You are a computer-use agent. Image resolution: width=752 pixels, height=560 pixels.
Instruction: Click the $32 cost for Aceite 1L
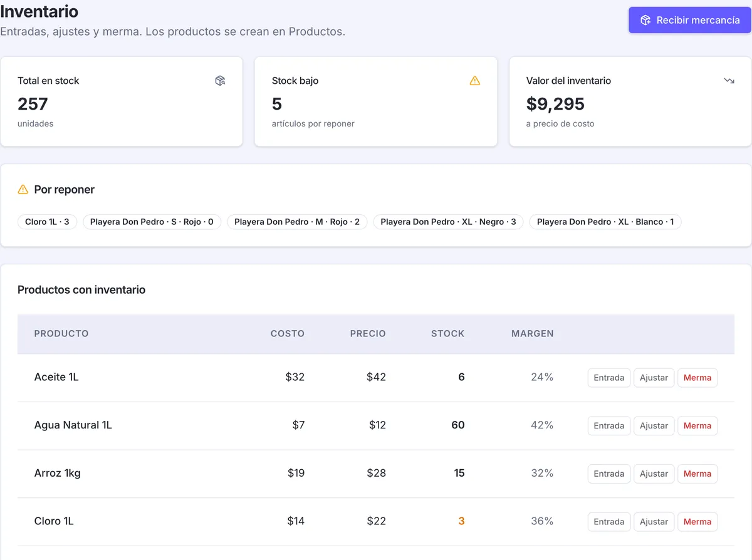[x=295, y=377]
